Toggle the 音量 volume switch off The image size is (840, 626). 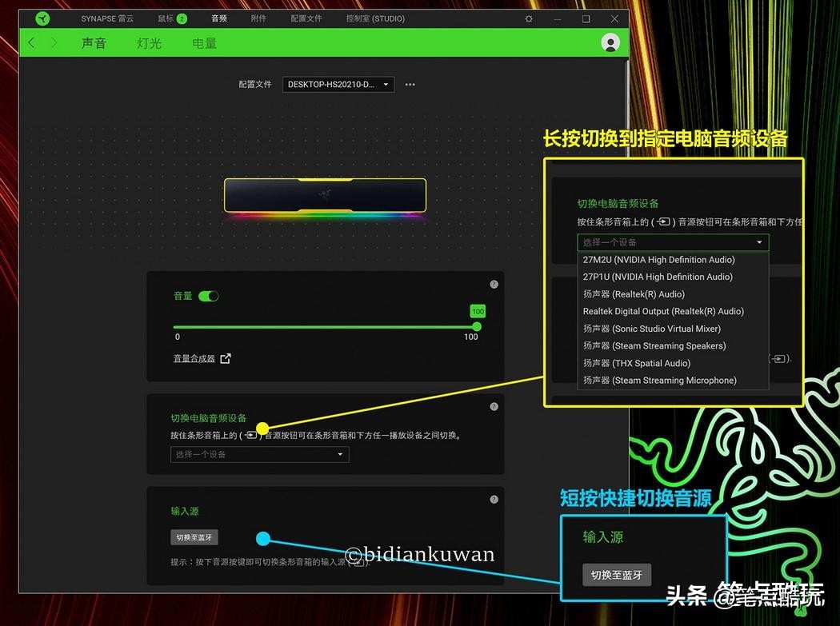click(x=210, y=295)
